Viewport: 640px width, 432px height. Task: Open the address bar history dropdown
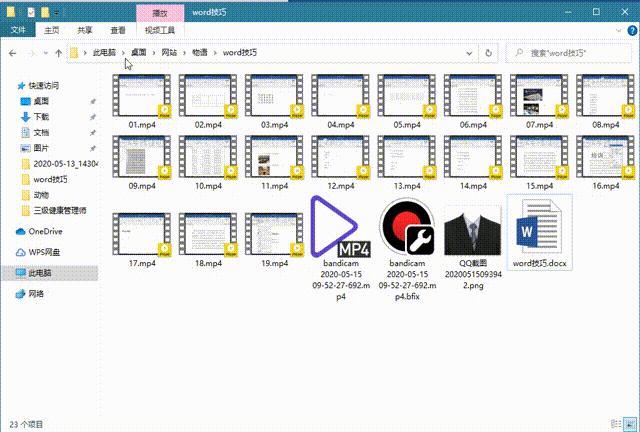pyautogui.click(x=469, y=53)
